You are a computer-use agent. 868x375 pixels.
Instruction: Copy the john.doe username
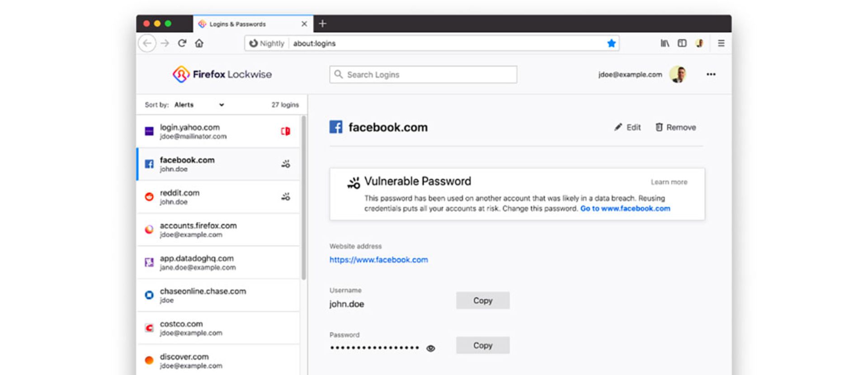coord(482,301)
